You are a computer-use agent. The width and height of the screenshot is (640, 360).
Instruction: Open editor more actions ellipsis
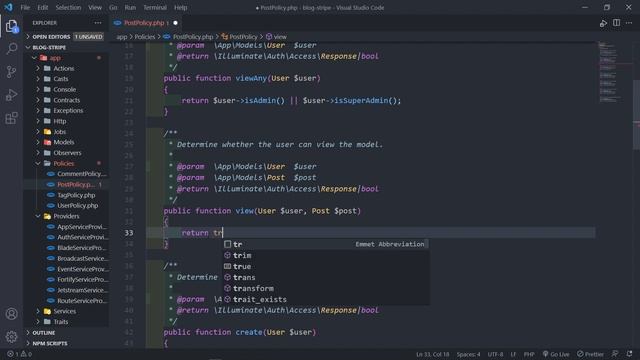[x=629, y=23]
